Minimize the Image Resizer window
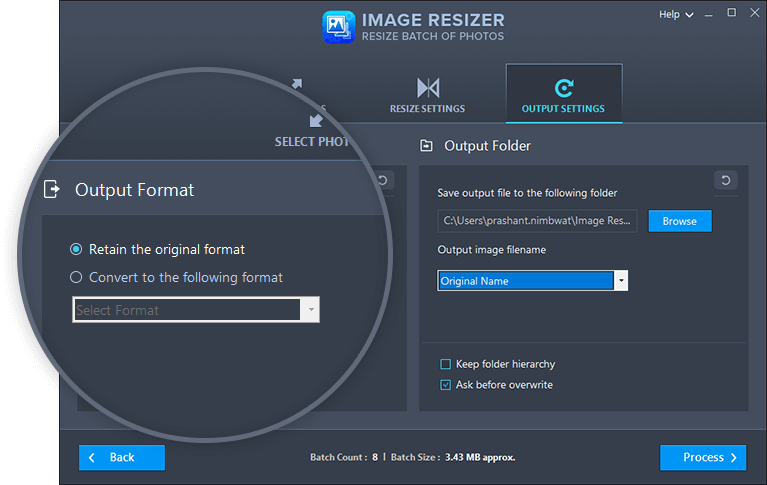Viewport: 767px width, 485px height. click(708, 15)
